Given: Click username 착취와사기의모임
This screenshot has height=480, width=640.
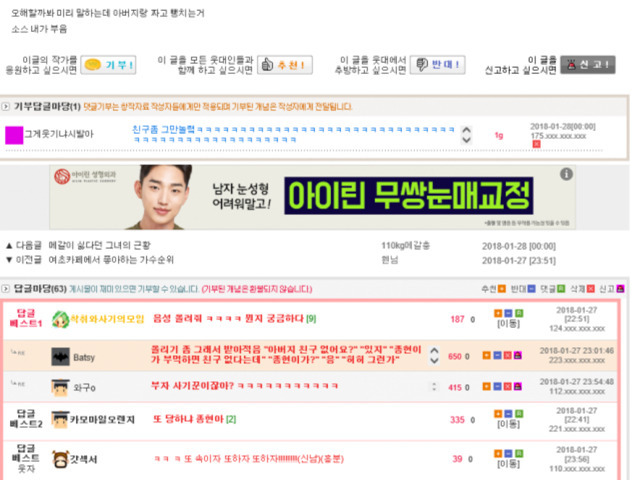Looking at the screenshot, I should pyautogui.click(x=107, y=319).
